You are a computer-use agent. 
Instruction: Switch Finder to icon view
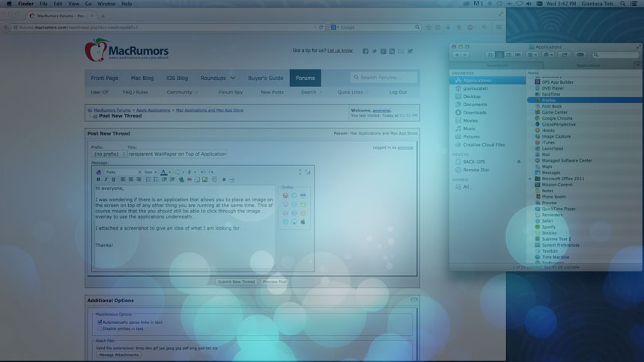coord(490,55)
